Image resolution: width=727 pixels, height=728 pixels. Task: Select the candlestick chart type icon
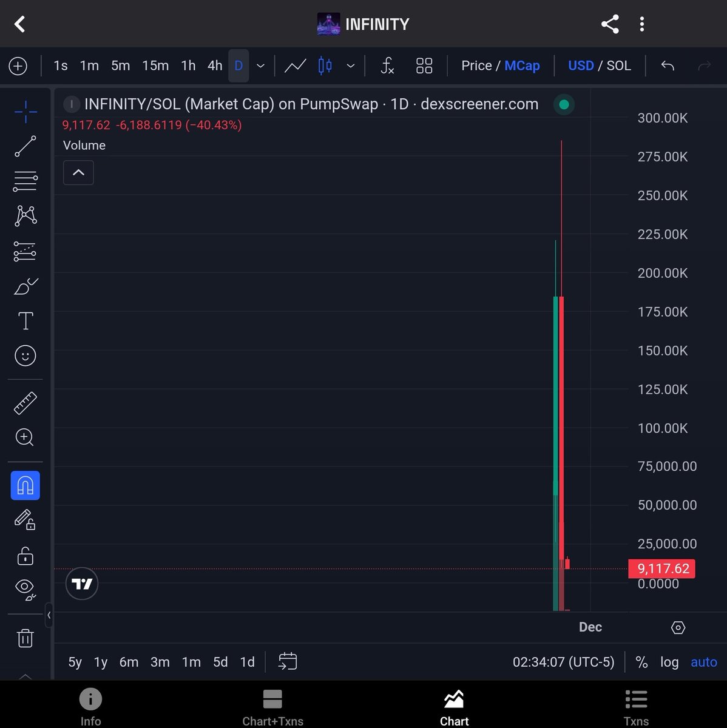[325, 66]
